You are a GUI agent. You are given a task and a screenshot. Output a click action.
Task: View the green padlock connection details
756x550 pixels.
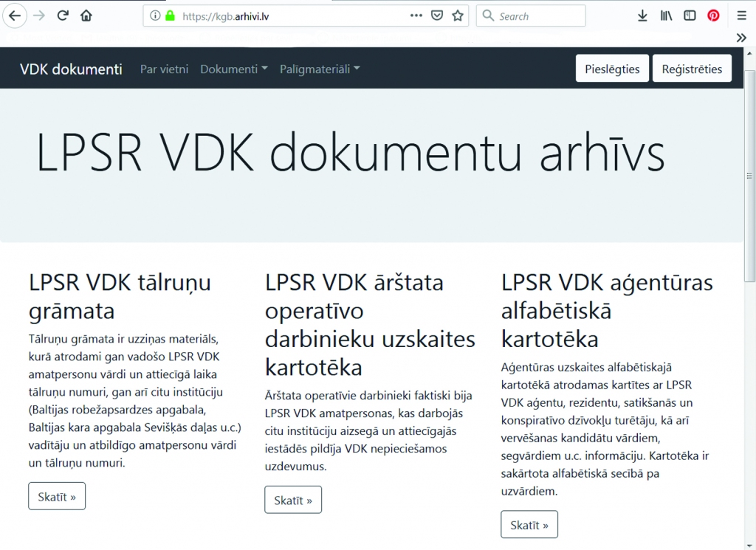[170, 16]
